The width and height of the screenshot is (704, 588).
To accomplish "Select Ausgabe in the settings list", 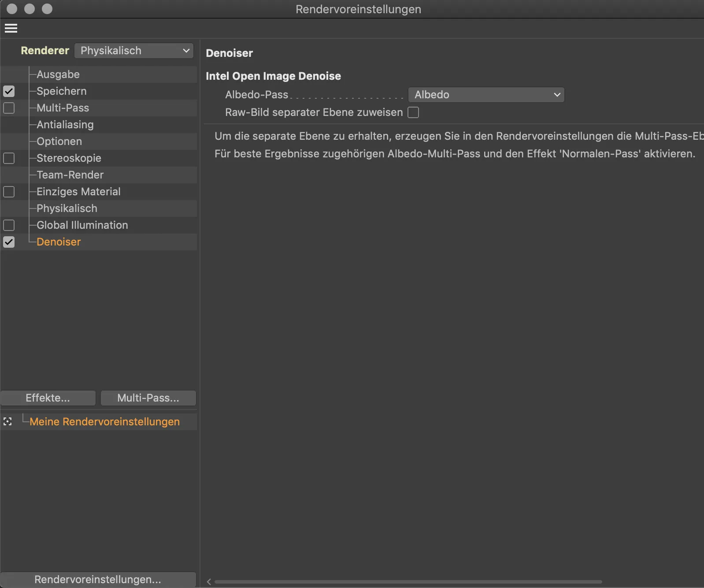I will [58, 74].
